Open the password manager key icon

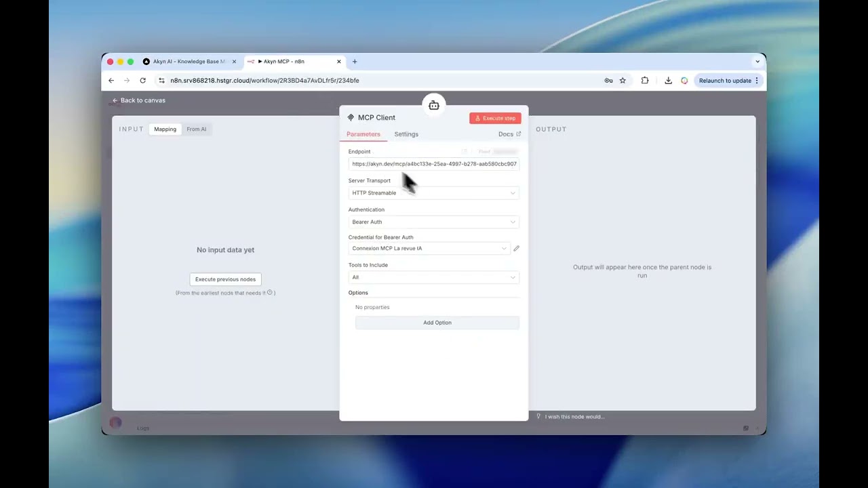[x=608, y=81]
